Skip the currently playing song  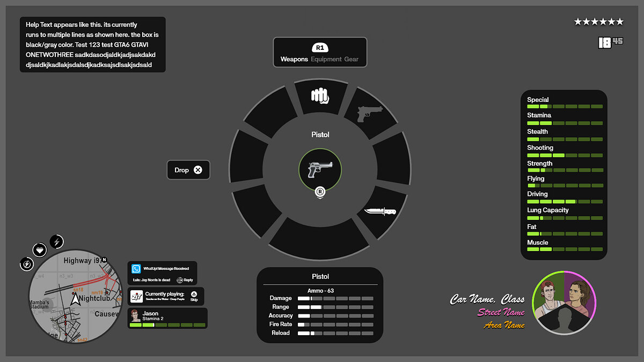[194, 295]
